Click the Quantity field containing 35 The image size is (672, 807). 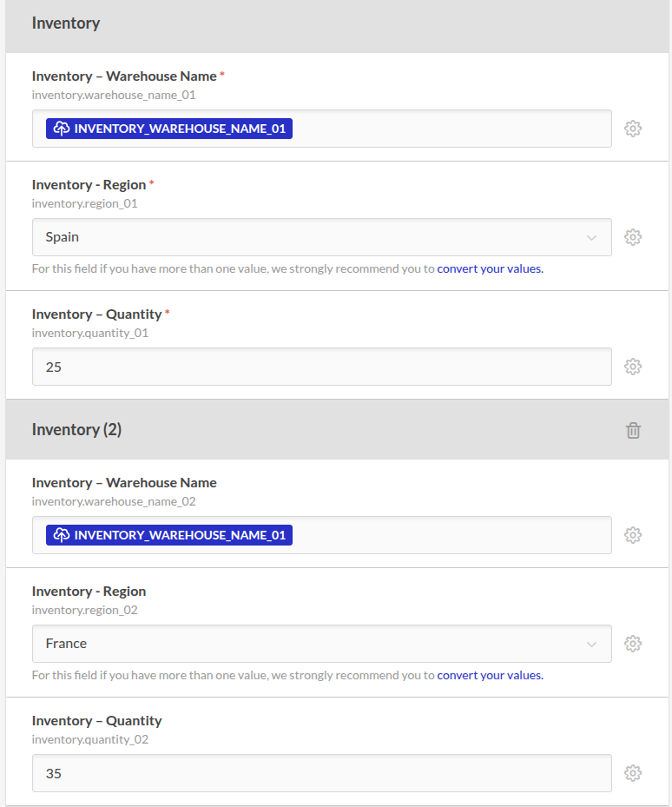tap(321, 773)
